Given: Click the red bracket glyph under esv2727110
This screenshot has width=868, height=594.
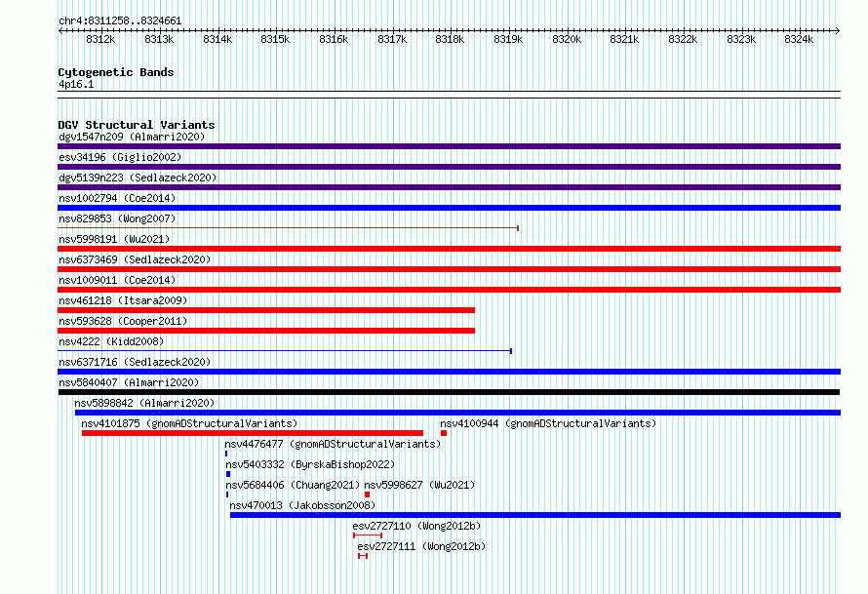Looking at the screenshot, I should [368, 535].
